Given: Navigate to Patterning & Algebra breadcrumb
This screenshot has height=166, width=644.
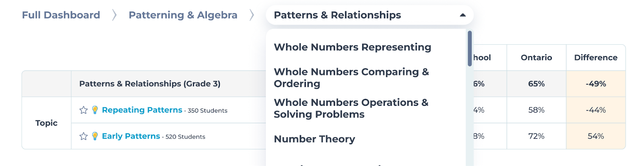Looking at the screenshot, I should 183,15.
